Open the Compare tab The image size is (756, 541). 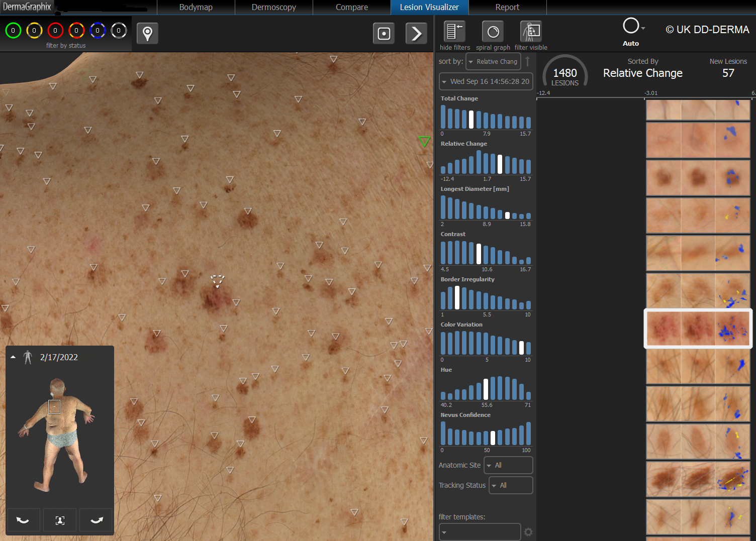(352, 8)
